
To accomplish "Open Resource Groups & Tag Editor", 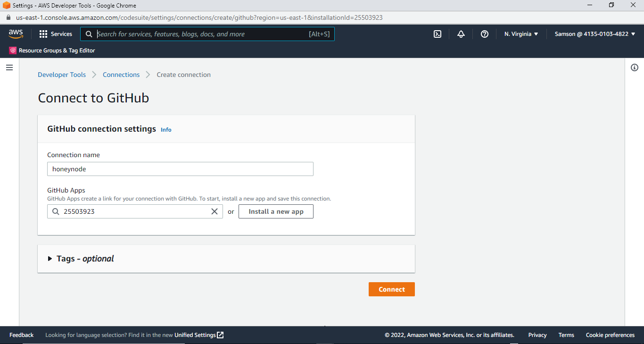I will [53, 50].
